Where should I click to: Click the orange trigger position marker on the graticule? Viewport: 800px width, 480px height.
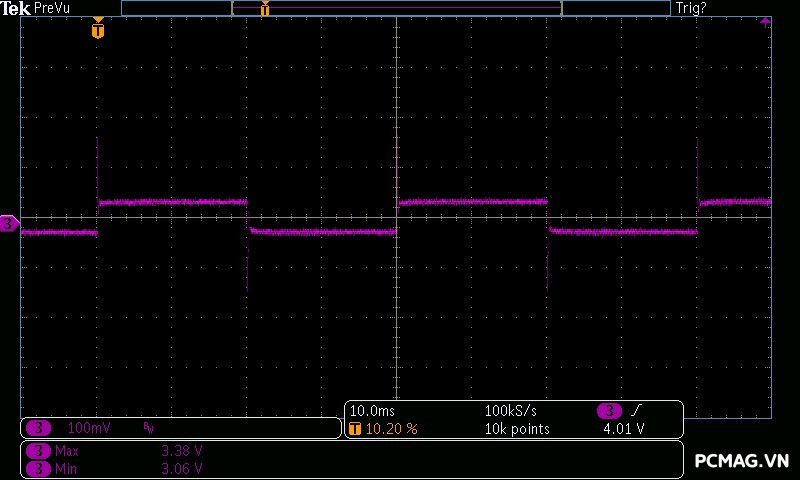coord(97,29)
